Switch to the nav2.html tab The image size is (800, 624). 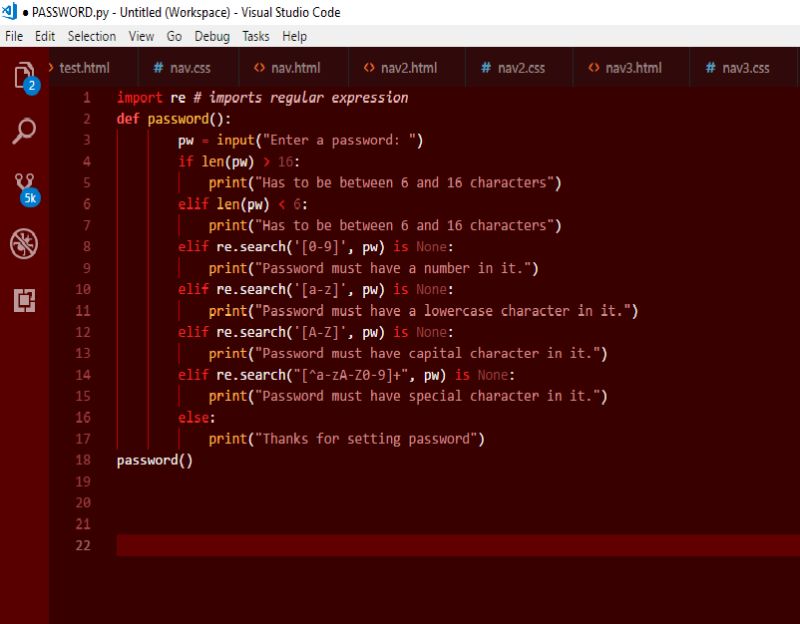coord(409,67)
